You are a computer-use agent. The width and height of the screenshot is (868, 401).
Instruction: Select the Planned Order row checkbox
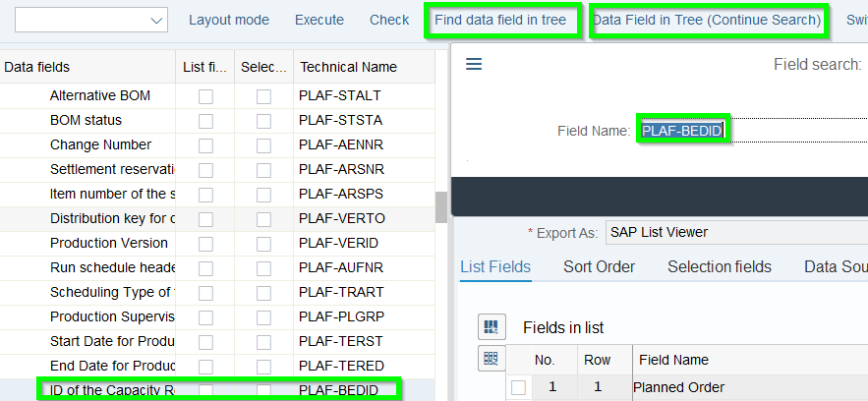click(518, 388)
